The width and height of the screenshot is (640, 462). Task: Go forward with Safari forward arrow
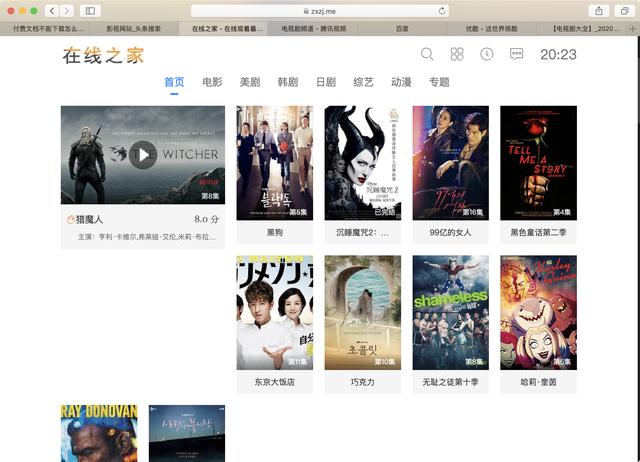click(67, 11)
